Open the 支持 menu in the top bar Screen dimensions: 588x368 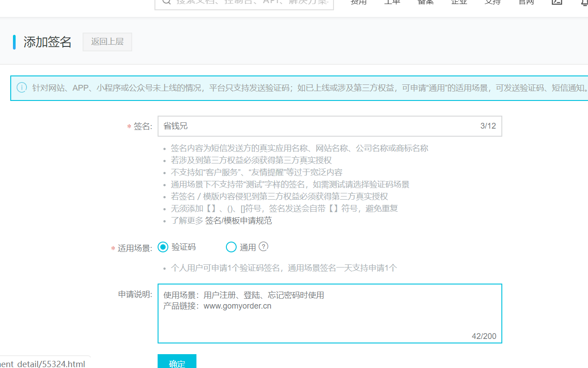492,2
